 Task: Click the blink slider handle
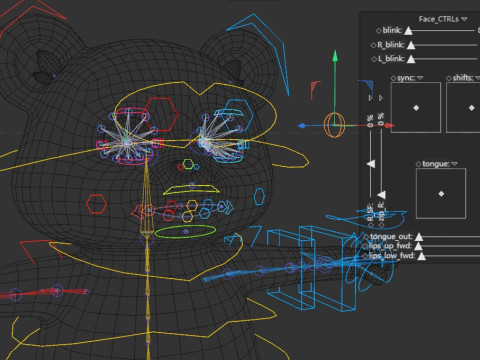coord(408,31)
